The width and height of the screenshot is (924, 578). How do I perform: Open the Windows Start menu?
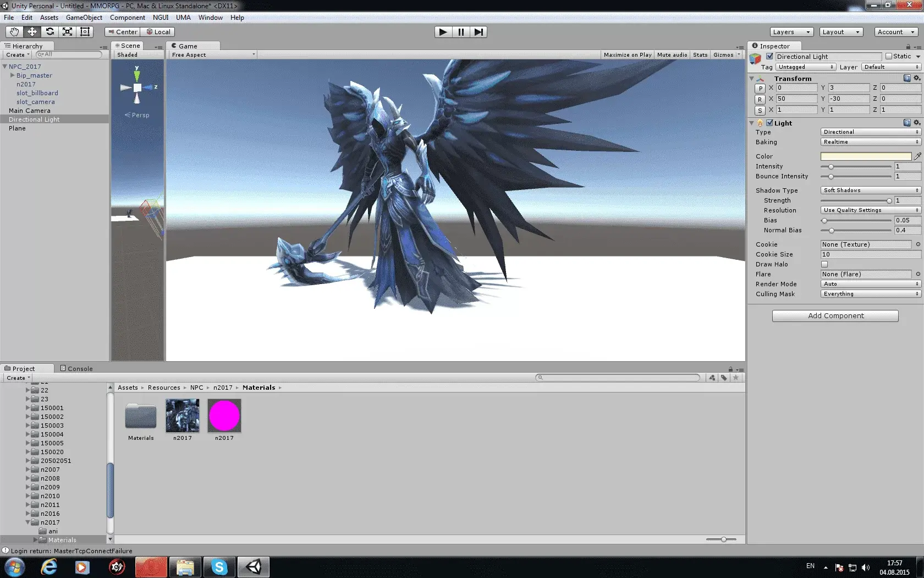click(14, 567)
